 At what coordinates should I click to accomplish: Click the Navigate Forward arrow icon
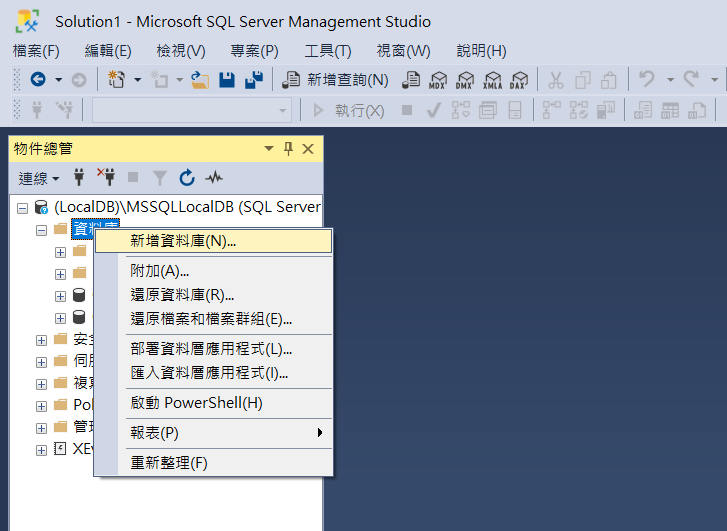tap(79, 80)
